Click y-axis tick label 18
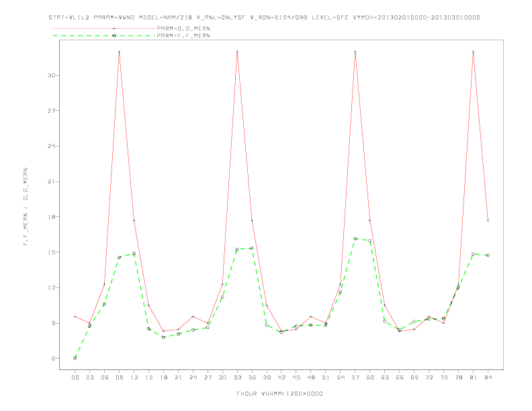The height and width of the screenshot is (411, 532). [52, 217]
